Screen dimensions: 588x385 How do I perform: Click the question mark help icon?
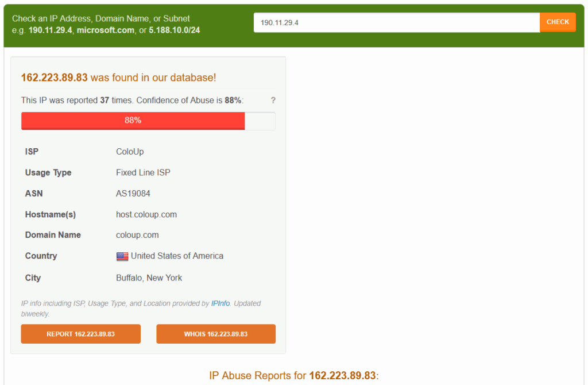[x=273, y=100]
